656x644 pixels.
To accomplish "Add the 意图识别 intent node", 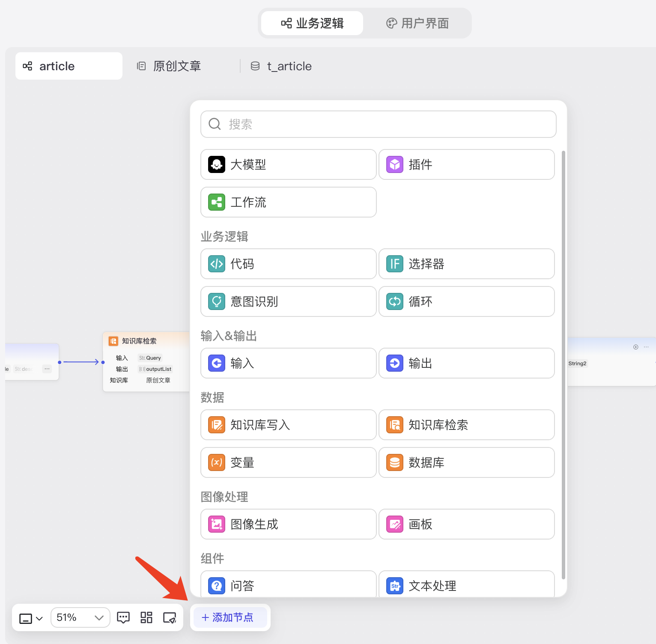I will [x=288, y=301].
